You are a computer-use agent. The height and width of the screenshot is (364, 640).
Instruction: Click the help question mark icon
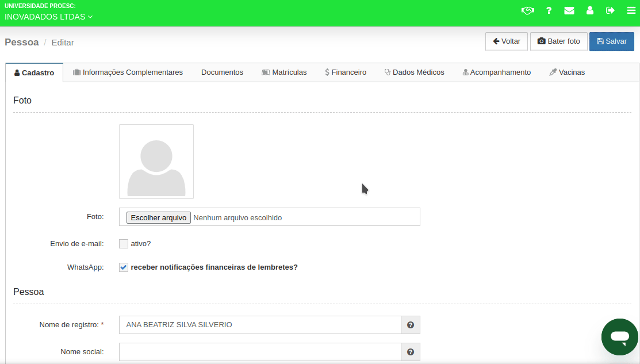[x=549, y=10]
